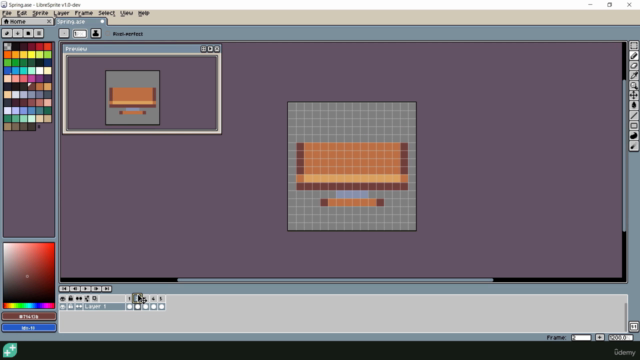Viewport: 640px width, 360px height.
Task: Toggle timeline panel icon at bottom right
Action: tap(633, 327)
